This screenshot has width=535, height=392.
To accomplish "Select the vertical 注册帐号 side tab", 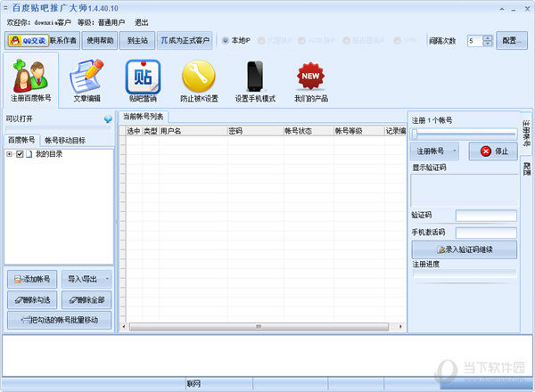I will pyautogui.click(x=526, y=133).
